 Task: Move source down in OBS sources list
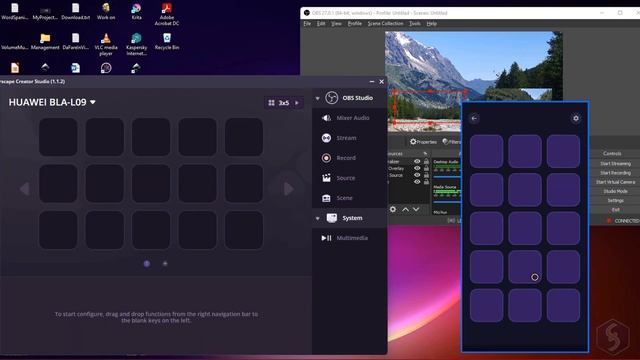point(416,209)
